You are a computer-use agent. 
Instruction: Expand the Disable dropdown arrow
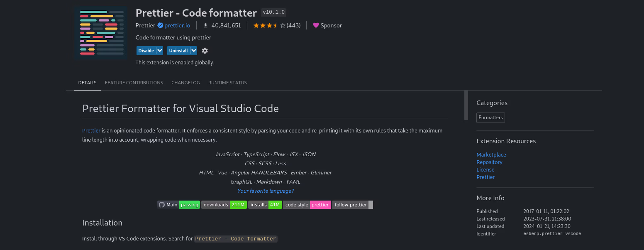pyautogui.click(x=160, y=51)
